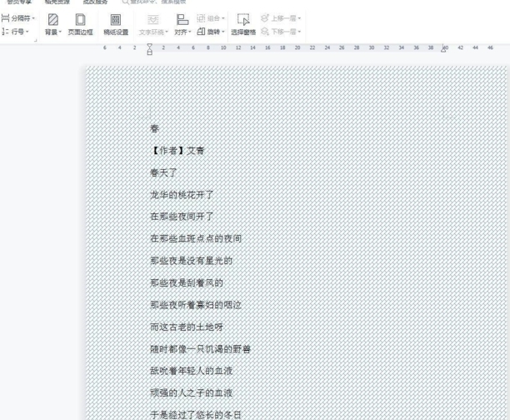The height and width of the screenshot is (420, 510).
Task: Expand the 背景 dropdown arrow
Action: (60, 32)
